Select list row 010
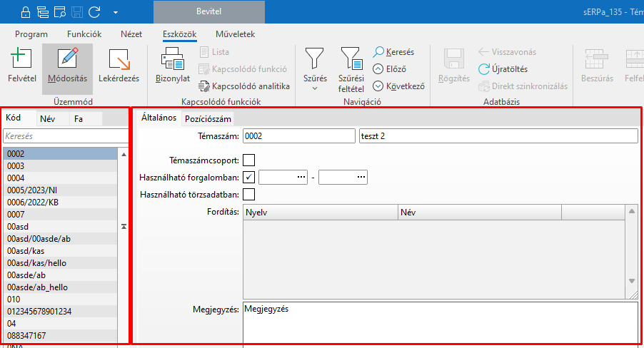The height and width of the screenshot is (348, 644). (61, 300)
